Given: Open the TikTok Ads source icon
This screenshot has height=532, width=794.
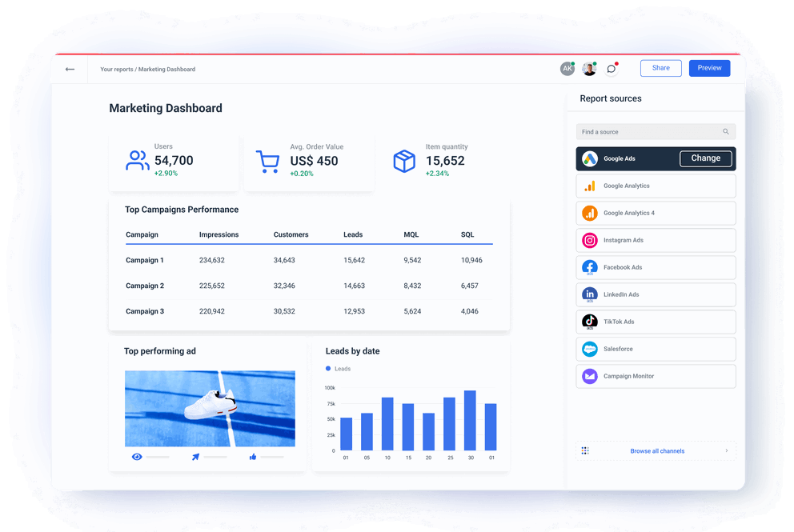Looking at the screenshot, I should pos(589,322).
